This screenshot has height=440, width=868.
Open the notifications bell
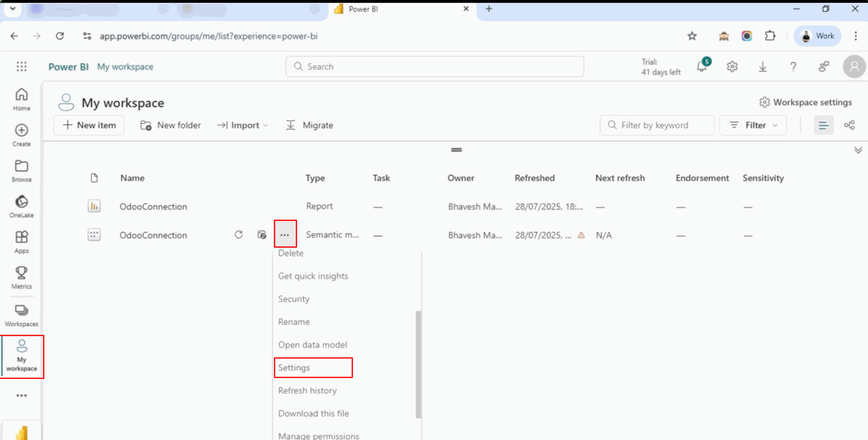click(x=702, y=66)
